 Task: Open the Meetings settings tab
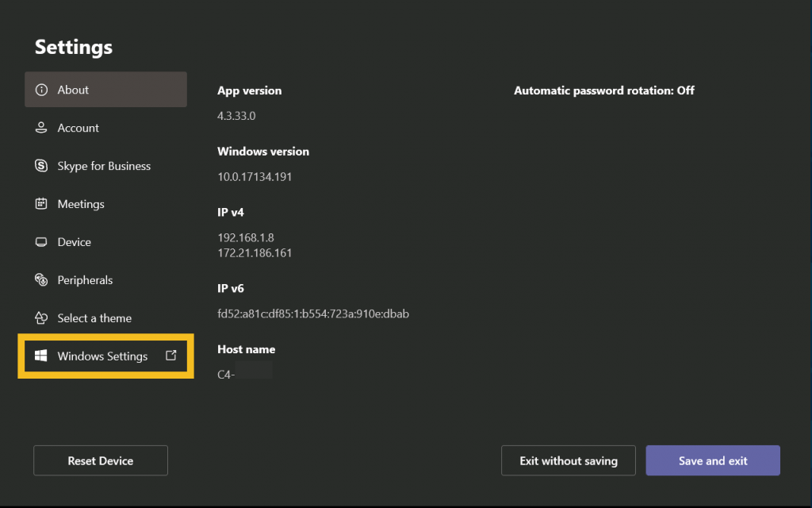point(105,204)
